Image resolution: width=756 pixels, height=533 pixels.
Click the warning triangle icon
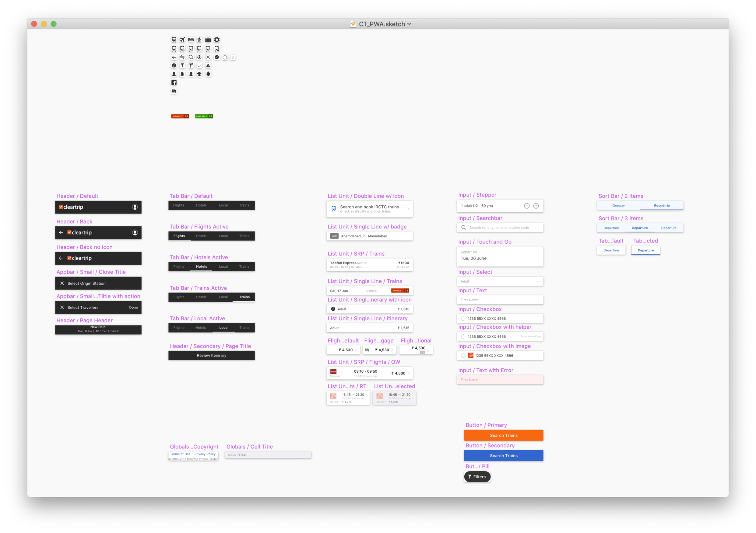(208, 65)
